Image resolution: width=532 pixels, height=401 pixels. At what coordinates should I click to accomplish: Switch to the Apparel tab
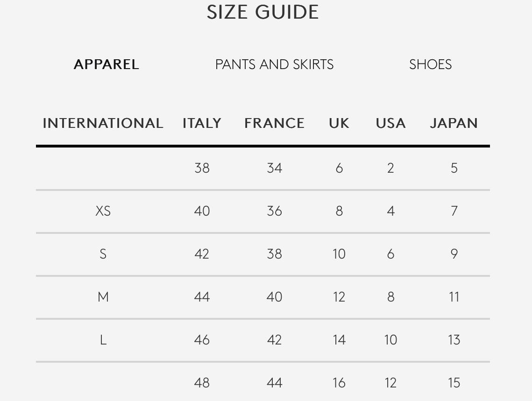(x=106, y=64)
